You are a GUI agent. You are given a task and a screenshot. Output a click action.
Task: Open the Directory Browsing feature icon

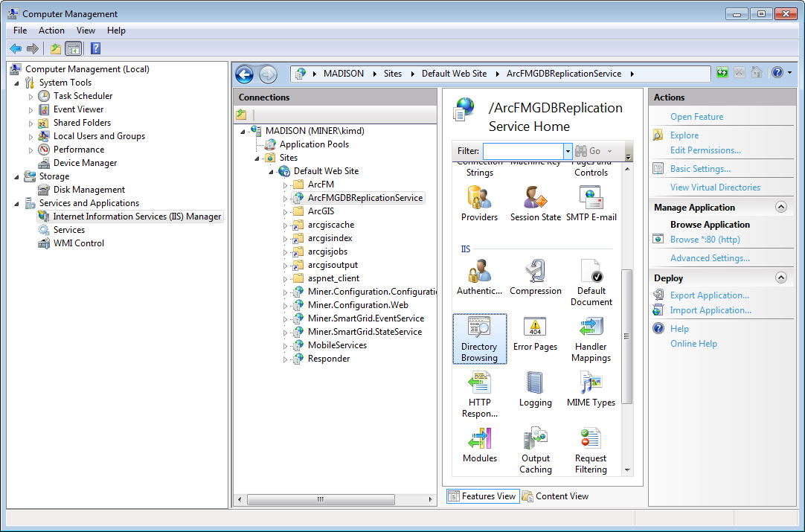[479, 338]
